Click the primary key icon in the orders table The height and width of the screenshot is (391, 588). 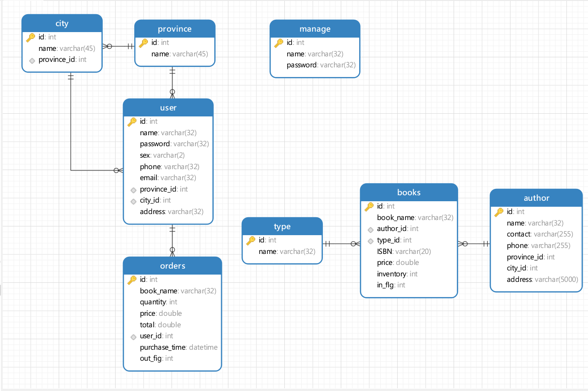132,280
